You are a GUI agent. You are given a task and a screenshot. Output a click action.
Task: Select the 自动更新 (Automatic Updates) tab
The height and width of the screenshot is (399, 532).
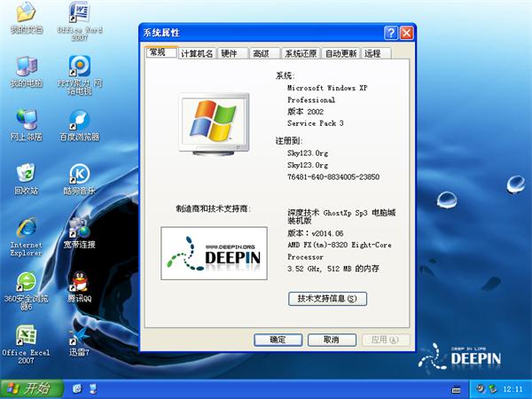[340, 54]
